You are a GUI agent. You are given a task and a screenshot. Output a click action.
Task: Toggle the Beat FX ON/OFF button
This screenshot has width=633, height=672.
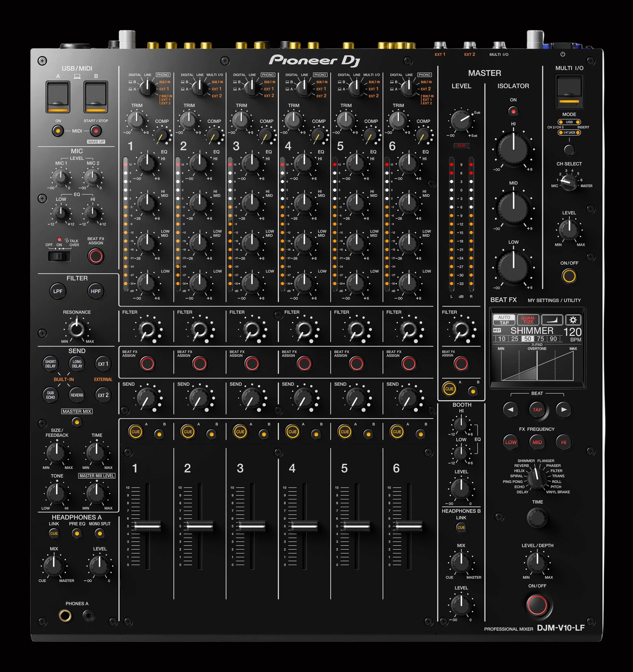(537, 605)
